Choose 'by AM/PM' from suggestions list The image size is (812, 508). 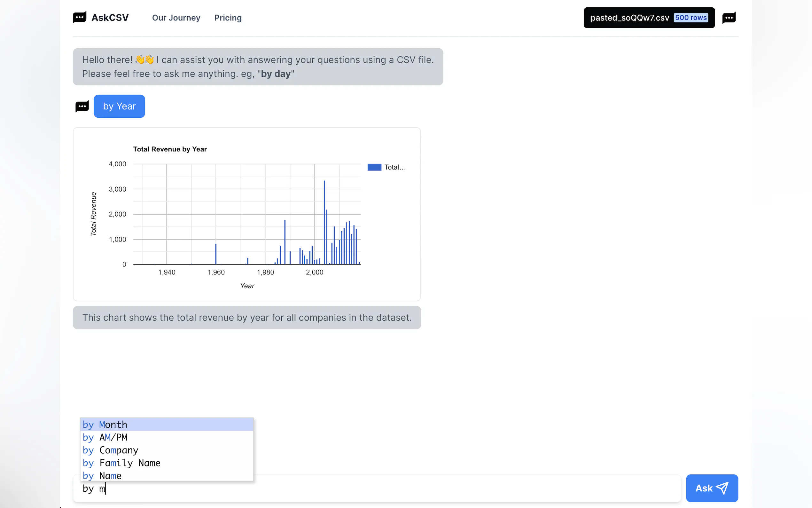tap(167, 437)
